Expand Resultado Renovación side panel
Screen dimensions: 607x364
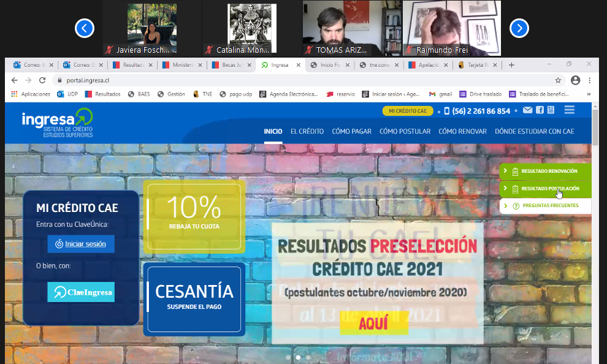(x=544, y=172)
